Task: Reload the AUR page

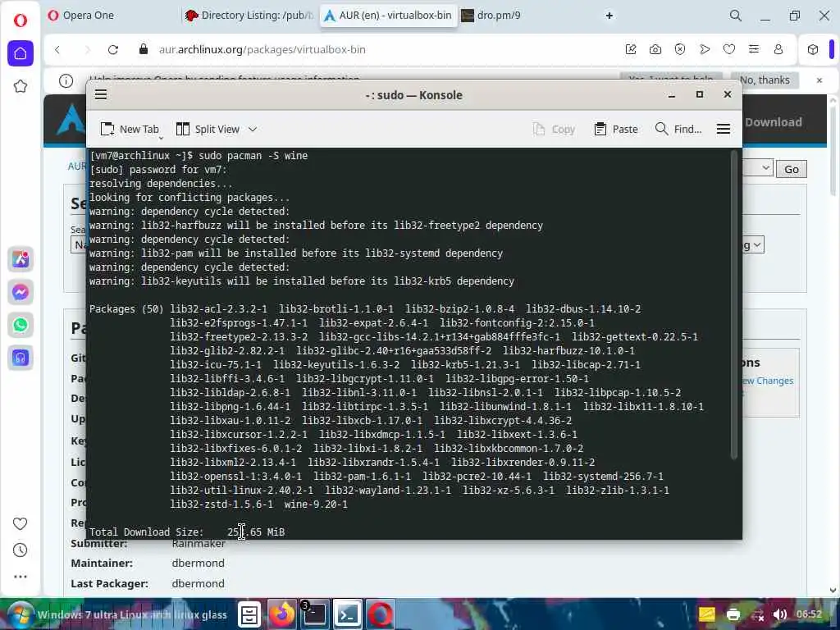Action: pyautogui.click(x=113, y=49)
